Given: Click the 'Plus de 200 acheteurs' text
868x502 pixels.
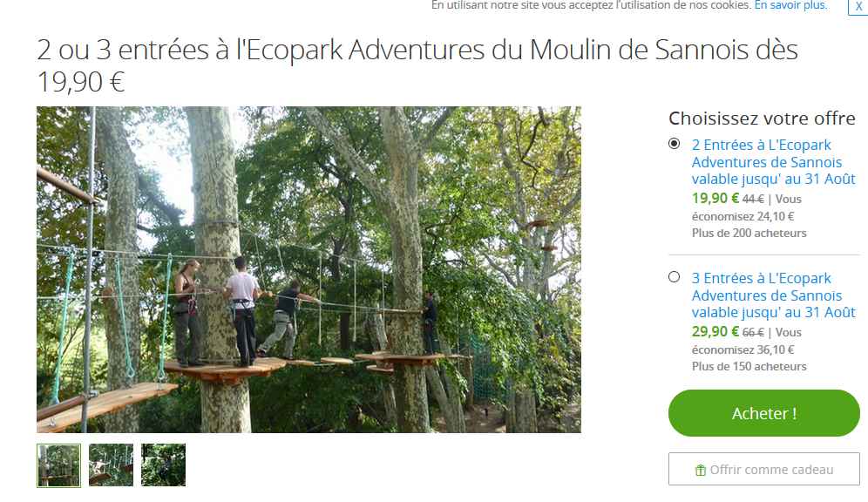Looking at the screenshot, I should coord(749,233).
